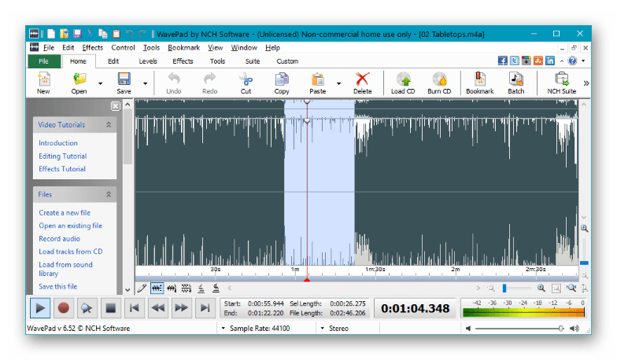Share via the LinkedIn icon
Image resolution: width=617 pixels, height=364 pixels.
point(549,61)
